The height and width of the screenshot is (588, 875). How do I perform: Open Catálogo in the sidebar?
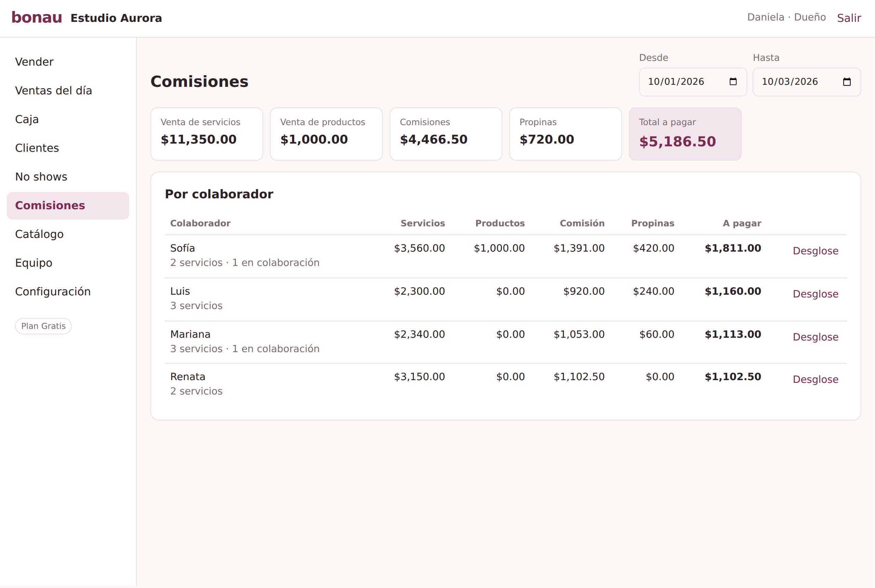tap(68, 235)
